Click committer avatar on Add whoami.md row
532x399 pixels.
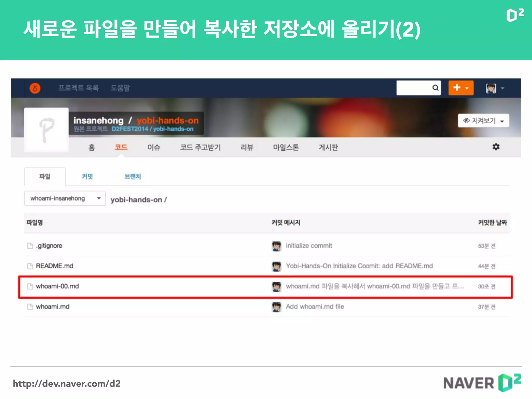pyautogui.click(x=276, y=307)
